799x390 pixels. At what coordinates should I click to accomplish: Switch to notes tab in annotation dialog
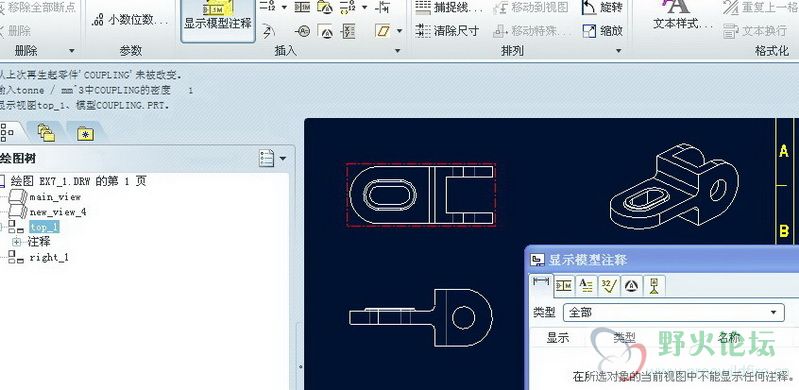click(x=586, y=285)
